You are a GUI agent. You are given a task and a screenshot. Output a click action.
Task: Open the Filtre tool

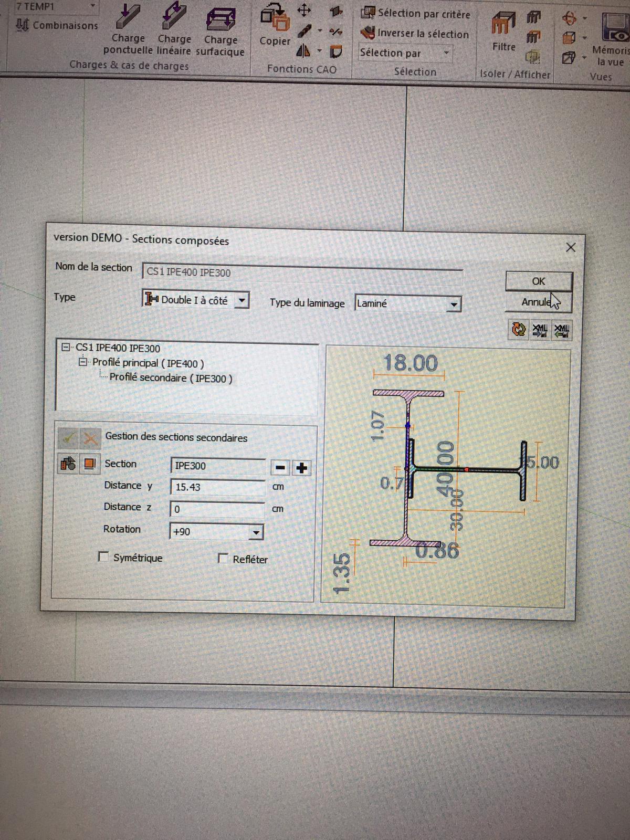[503, 24]
